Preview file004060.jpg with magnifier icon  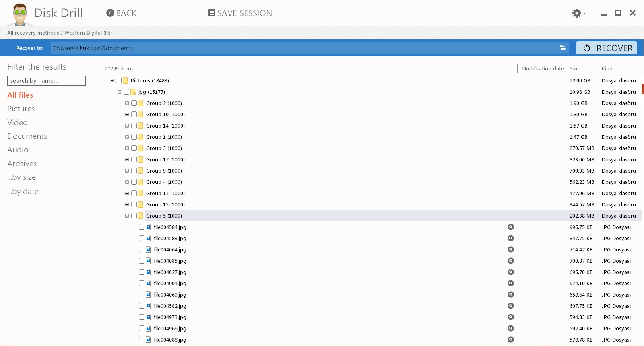point(511,295)
